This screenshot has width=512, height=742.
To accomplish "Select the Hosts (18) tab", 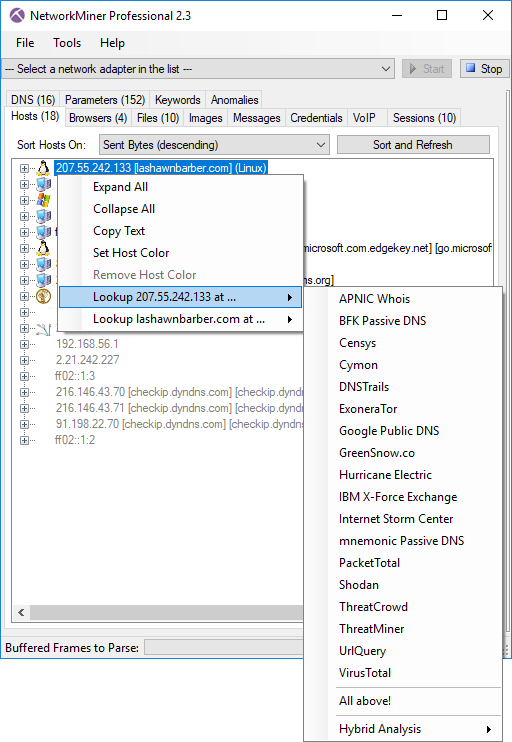I will pos(35,116).
